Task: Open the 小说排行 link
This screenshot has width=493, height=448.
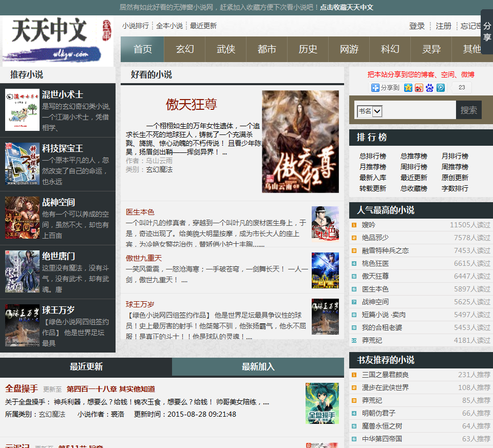Action: pyautogui.click(x=136, y=26)
